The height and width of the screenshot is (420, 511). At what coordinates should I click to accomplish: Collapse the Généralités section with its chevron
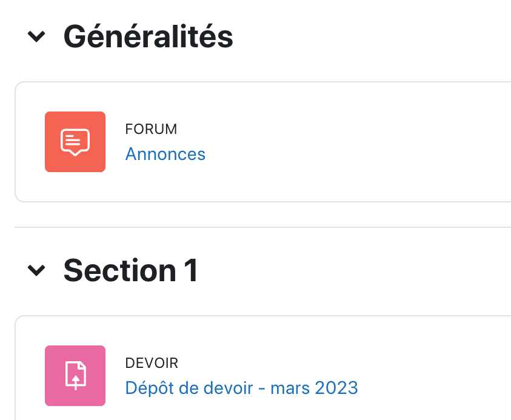pos(36,37)
